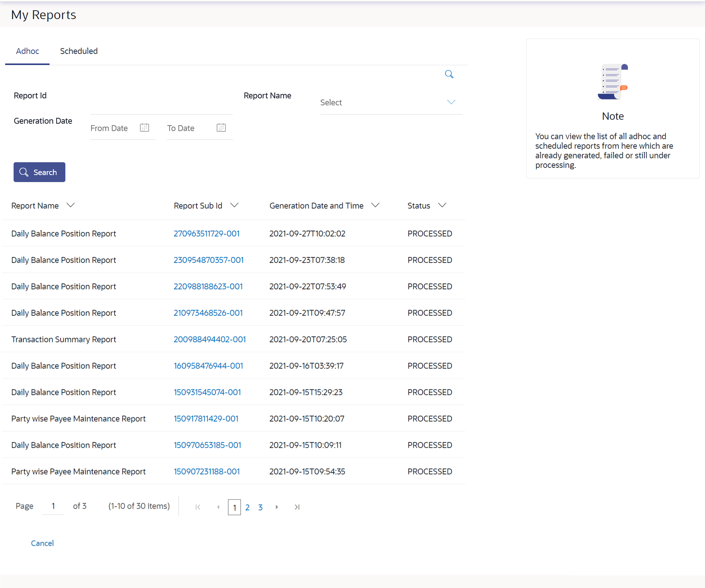Open the To Date calendar picker
The image size is (705, 588).
click(221, 128)
